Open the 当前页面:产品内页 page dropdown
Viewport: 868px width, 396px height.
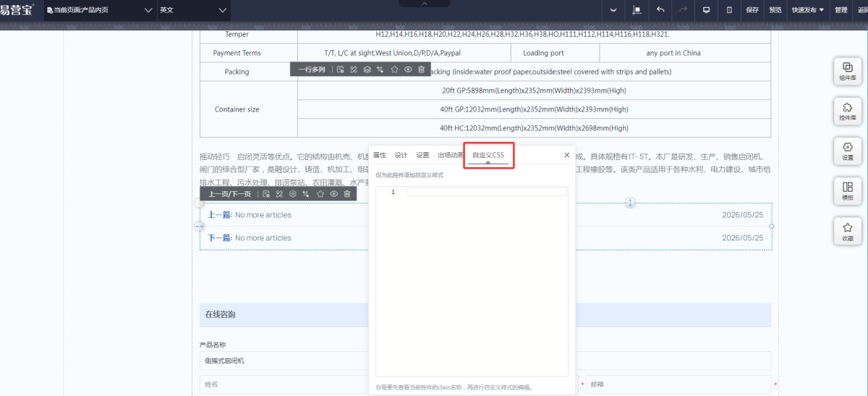click(x=99, y=10)
